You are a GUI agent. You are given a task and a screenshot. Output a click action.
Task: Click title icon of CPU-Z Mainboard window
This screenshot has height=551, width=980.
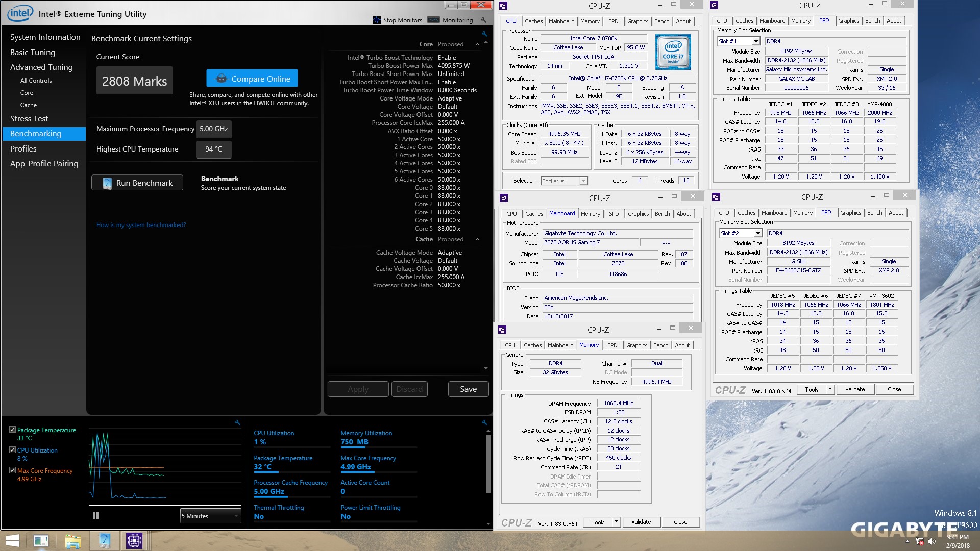pos(504,198)
